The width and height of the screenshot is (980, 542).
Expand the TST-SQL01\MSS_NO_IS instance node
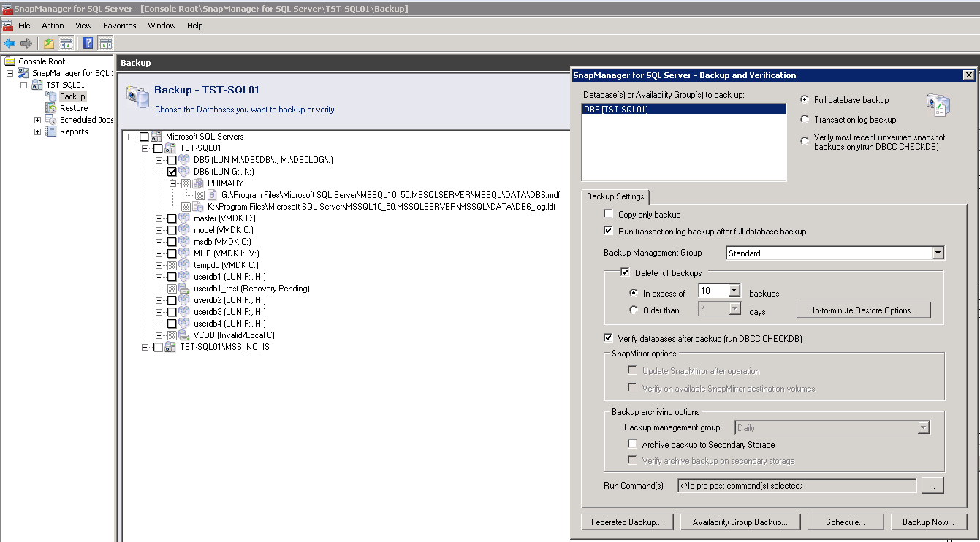coord(145,347)
